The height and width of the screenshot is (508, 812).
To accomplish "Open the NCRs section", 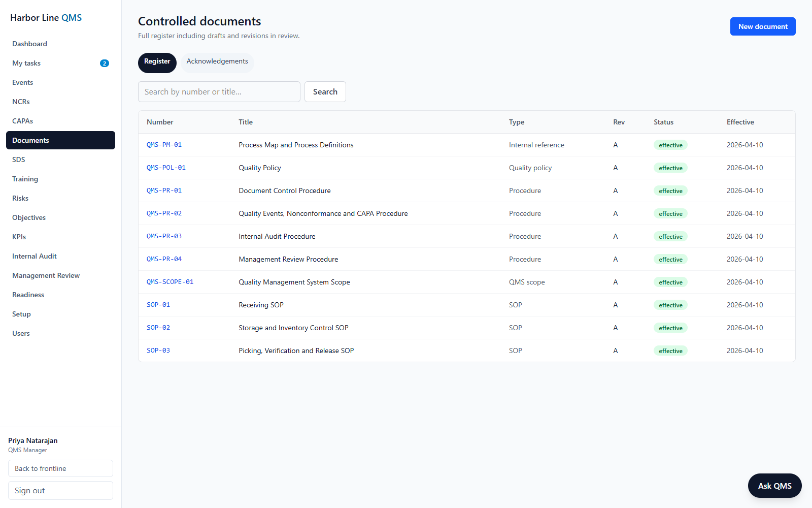I will pyautogui.click(x=60, y=102).
